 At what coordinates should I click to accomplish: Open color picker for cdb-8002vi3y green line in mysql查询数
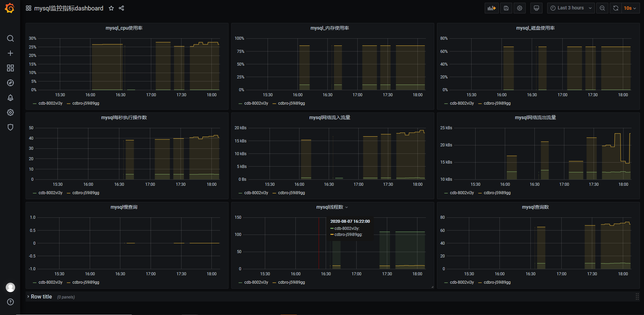(446, 283)
